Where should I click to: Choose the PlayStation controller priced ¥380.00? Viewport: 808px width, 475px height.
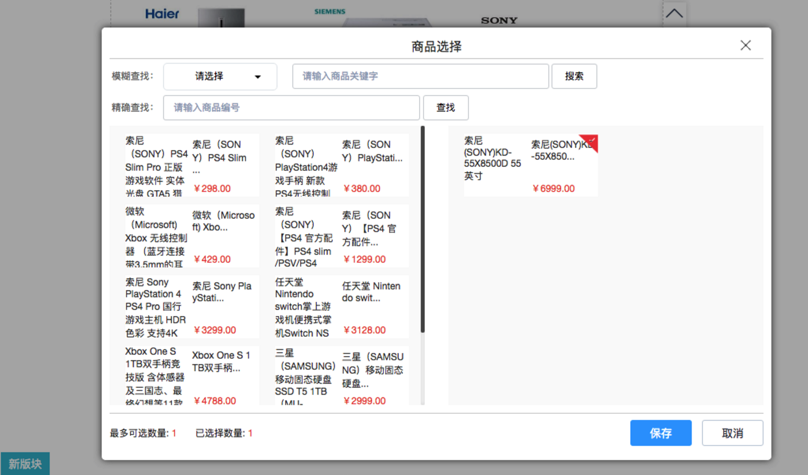click(x=340, y=166)
